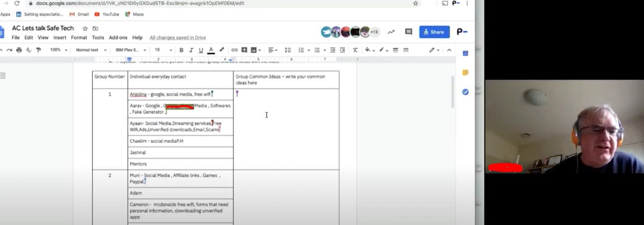
Task: Open the insert image dropdown
Action: [x=255, y=50]
